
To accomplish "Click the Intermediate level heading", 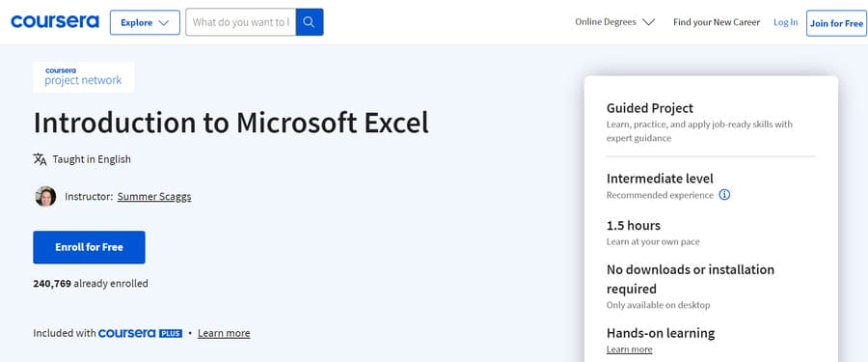I will pos(660,179).
